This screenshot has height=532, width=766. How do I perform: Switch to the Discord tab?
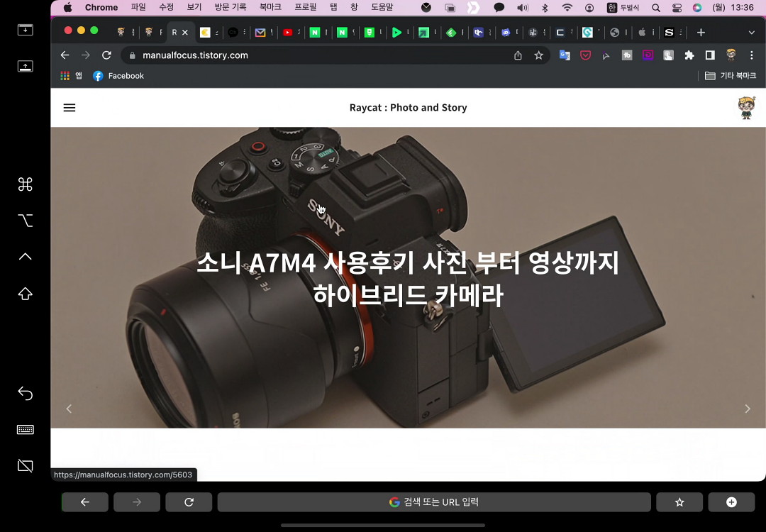[506, 32]
